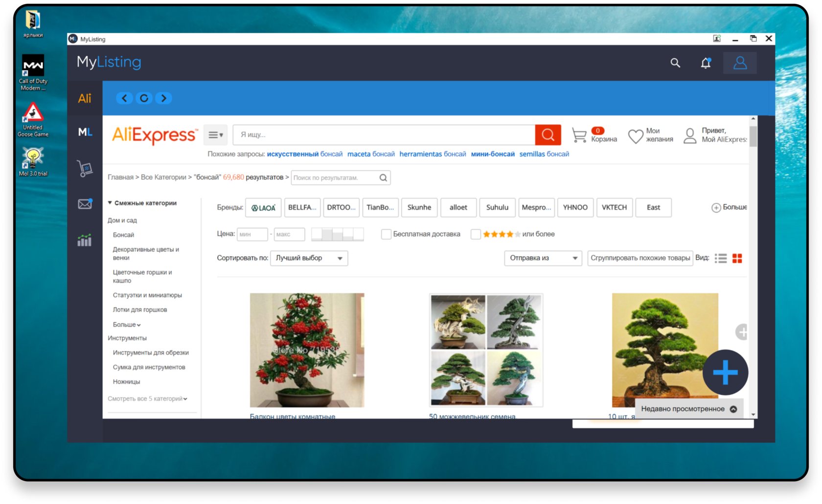The image size is (822, 504).
Task: Enable the 'Бесплатная доставка' checkbox
Action: point(386,235)
